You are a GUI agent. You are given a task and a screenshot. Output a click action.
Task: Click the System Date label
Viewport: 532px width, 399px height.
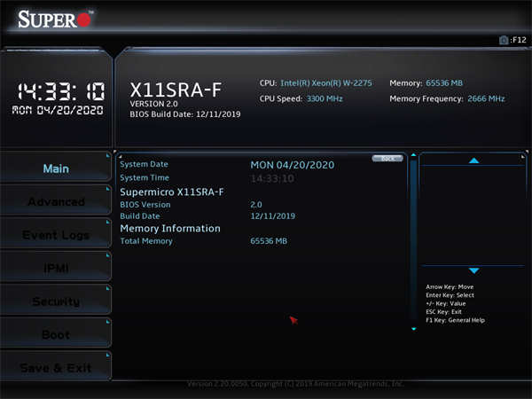[144, 164]
